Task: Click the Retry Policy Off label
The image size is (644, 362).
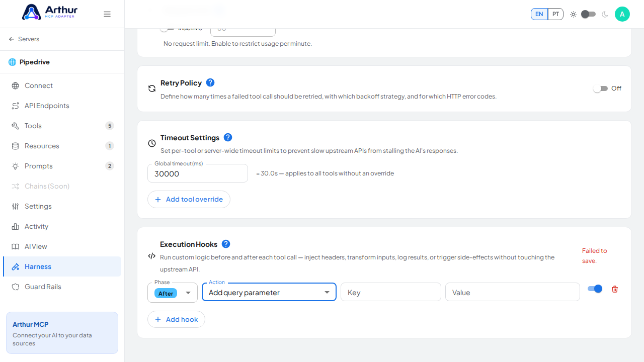Action: [616, 88]
